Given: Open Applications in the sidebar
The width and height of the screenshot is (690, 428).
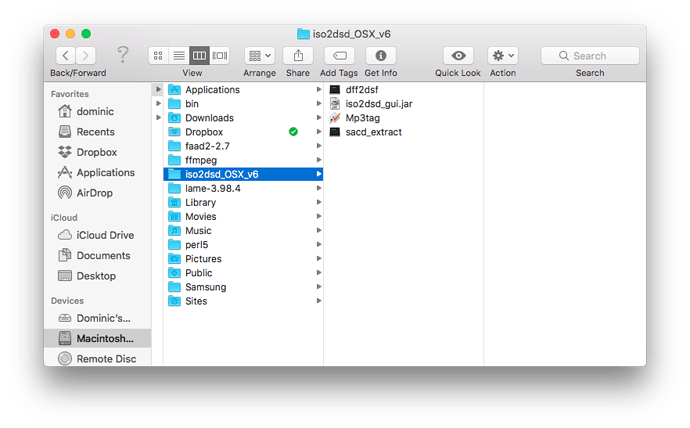Looking at the screenshot, I should [x=97, y=172].
